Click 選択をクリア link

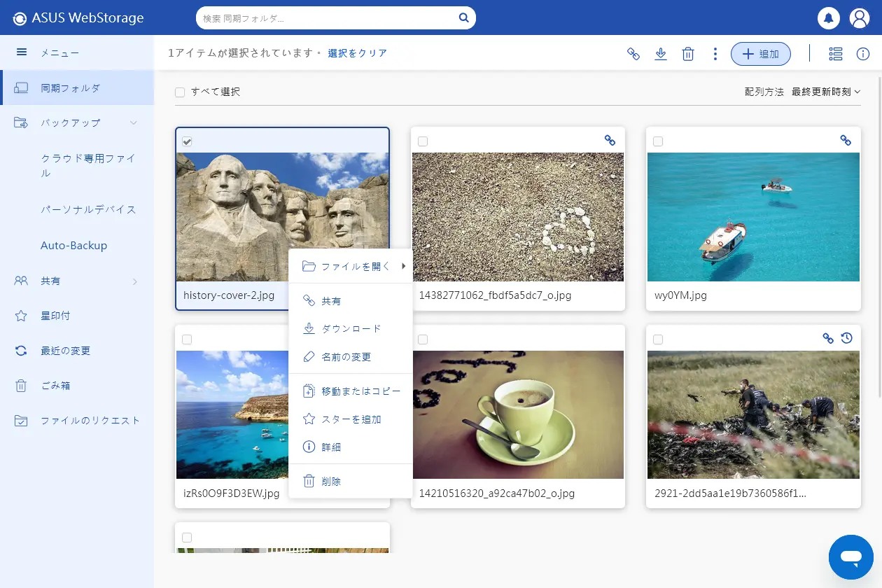pyautogui.click(x=357, y=53)
